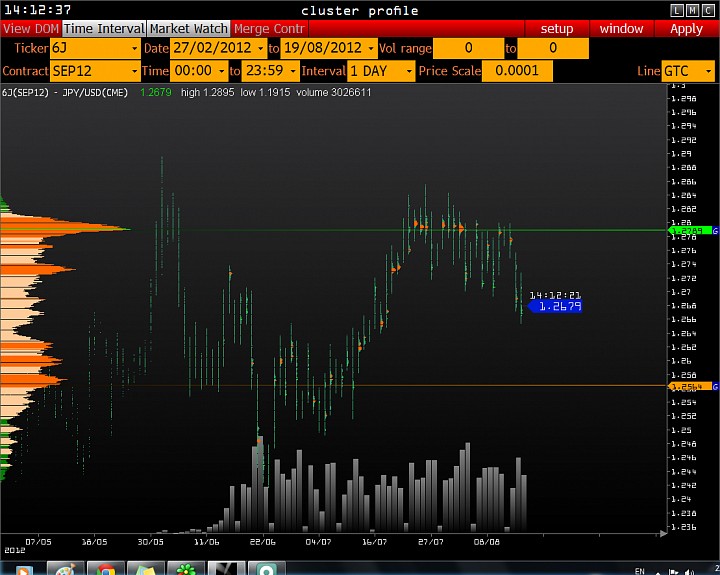Expand the end date 19/08/2012 dropdown
This screenshot has height=575, width=720.
click(x=371, y=48)
